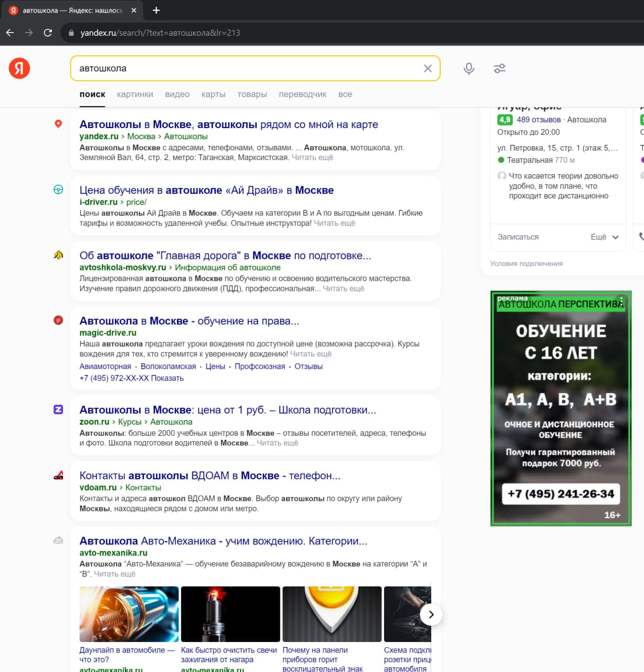Click the Авиамоторная sitelink

(105, 366)
